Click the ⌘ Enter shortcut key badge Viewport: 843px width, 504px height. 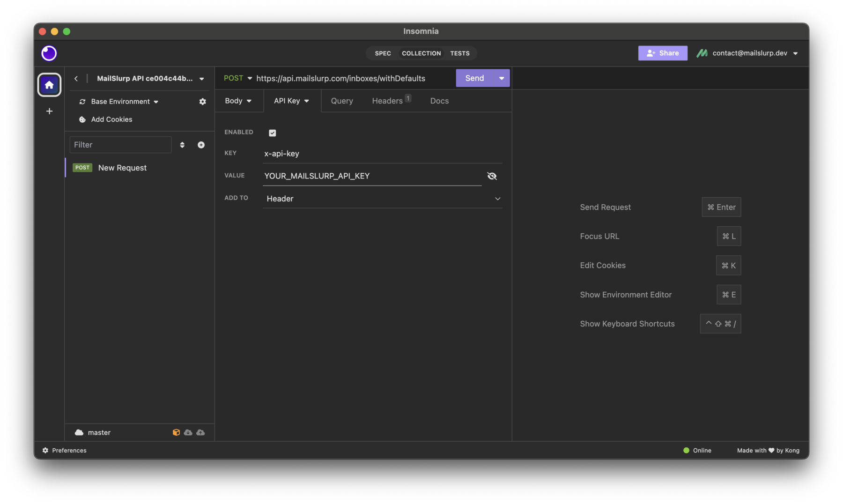pyautogui.click(x=721, y=207)
